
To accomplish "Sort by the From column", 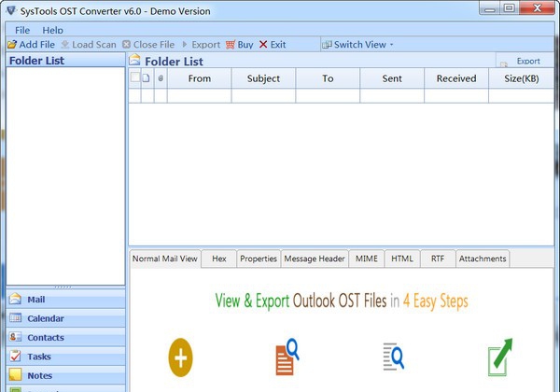I will click(200, 78).
